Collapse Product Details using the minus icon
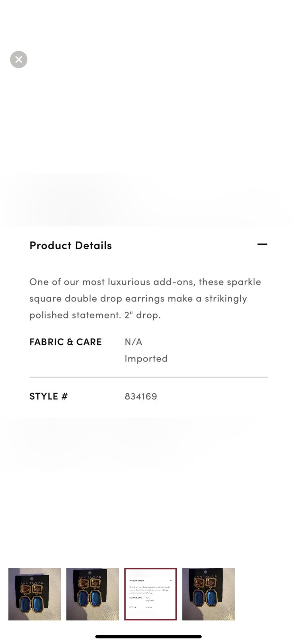The height and width of the screenshot is (644, 297). tap(262, 244)
